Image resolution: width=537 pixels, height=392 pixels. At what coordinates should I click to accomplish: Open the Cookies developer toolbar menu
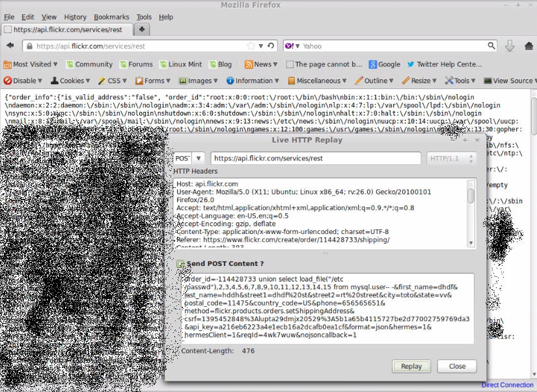click(70, 81)
